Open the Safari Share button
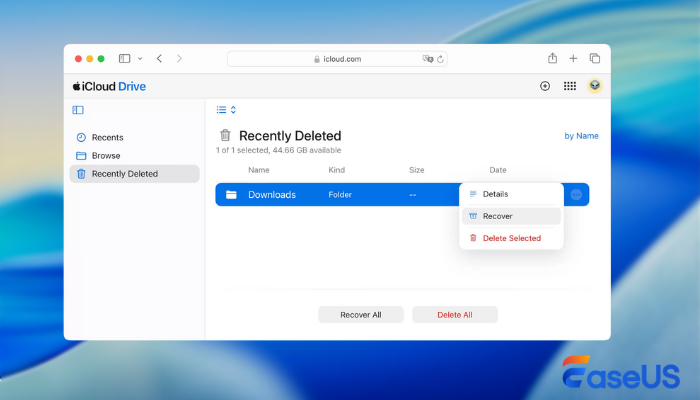The width and height of the screenshot is (700, 400). coord(552,58)
